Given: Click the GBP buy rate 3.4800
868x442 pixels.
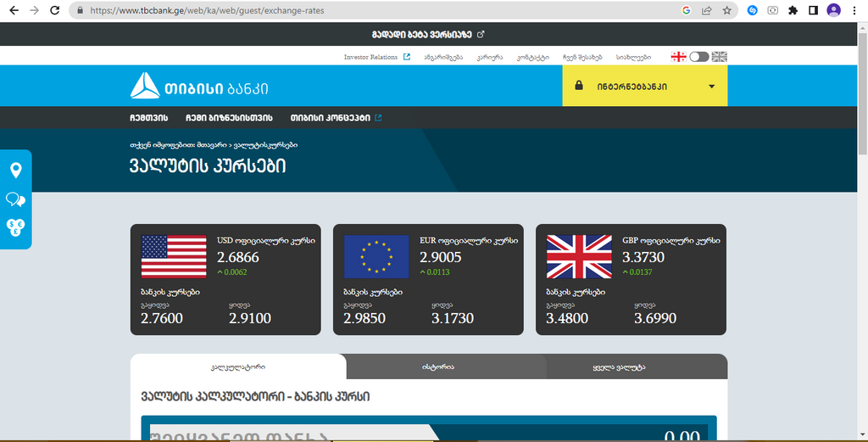Looking at the screenshot, I should [x=567, y=318].
